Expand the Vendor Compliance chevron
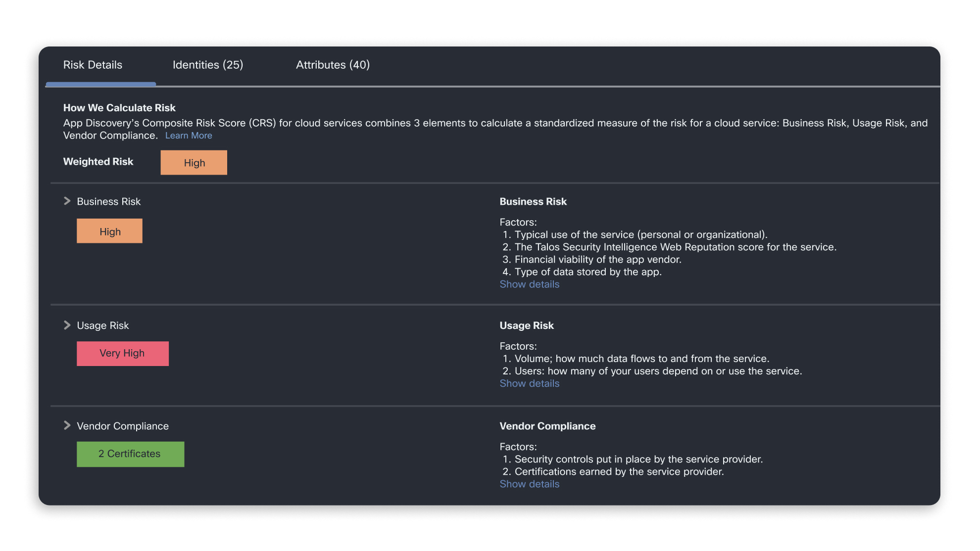 (67, 425)
